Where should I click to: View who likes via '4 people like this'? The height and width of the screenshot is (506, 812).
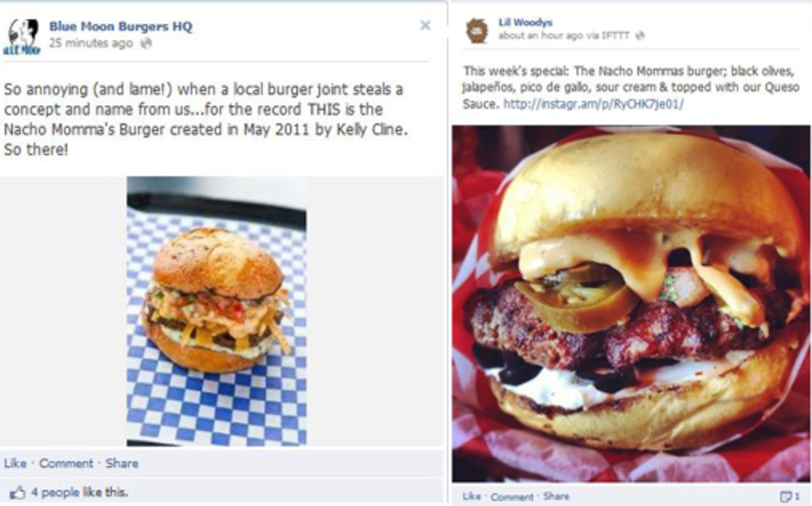click(79, 492)
